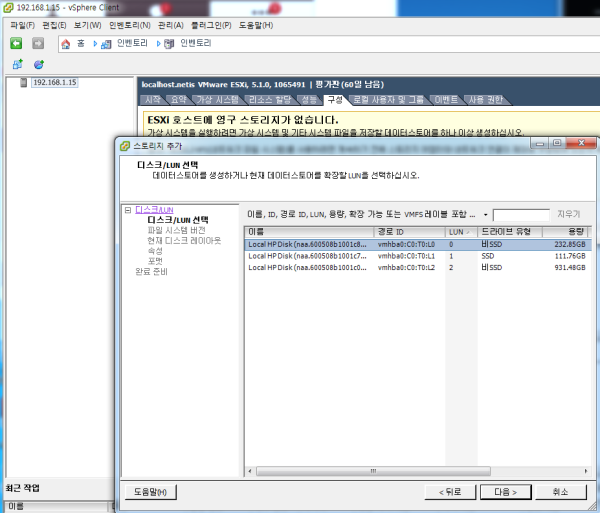Select the Local HP Disk row at vmhba0:C0:T0:L0
Screen dimensions: 600x513
point(418,244)
